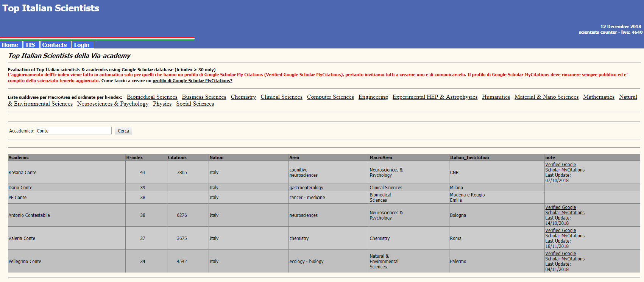Viewport: 644px width, 282px height.
Task: Click the Area column header
Action: point(329,157)
